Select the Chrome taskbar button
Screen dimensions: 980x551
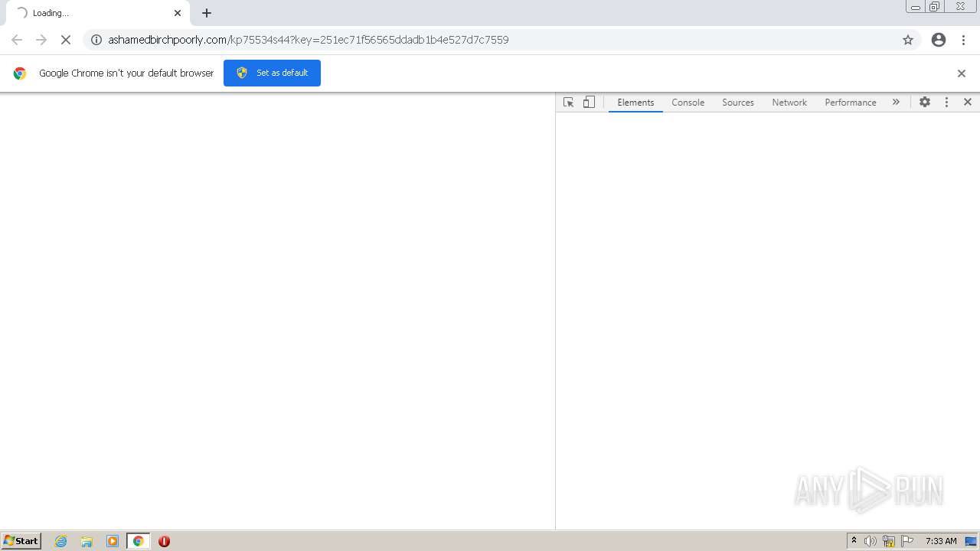point(138,541)
